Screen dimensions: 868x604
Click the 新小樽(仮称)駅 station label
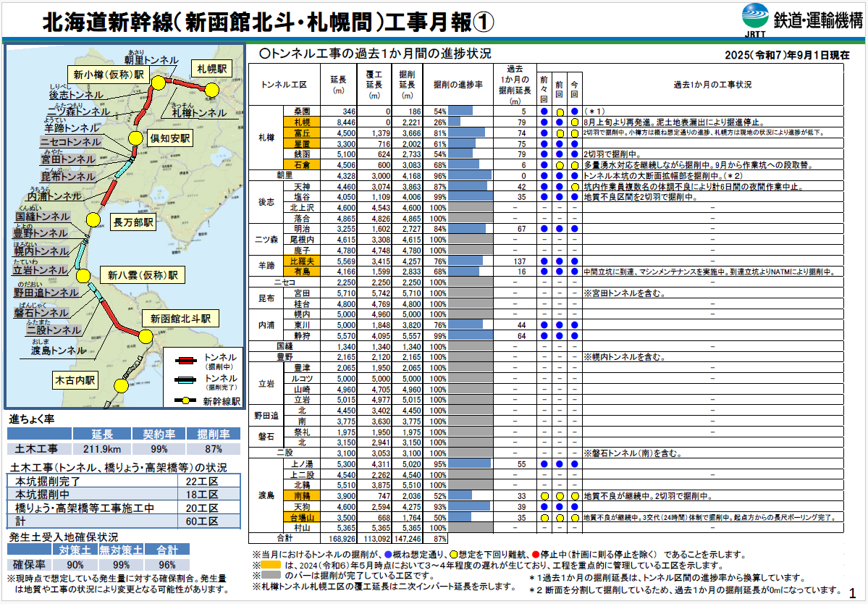(x=107, y=75)
